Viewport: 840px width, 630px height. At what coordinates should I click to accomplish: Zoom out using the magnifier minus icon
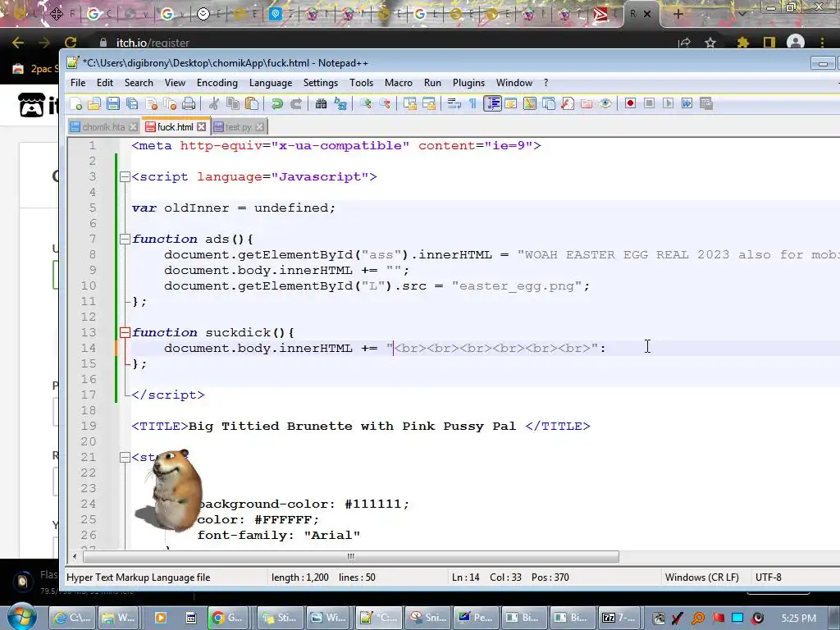385,103
